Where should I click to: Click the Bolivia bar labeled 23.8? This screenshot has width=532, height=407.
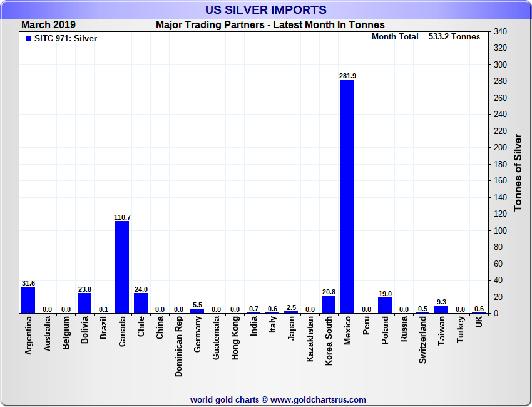(x=84, y=303)
